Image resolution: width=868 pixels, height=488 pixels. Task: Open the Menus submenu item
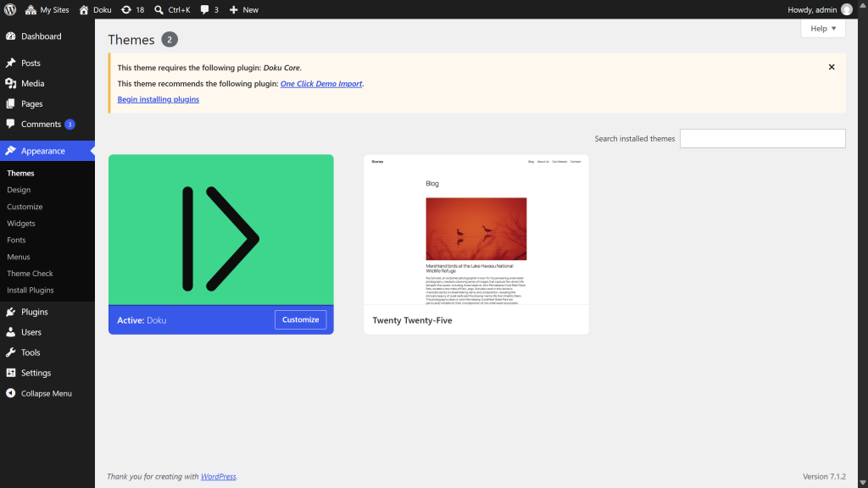point(19,257)
